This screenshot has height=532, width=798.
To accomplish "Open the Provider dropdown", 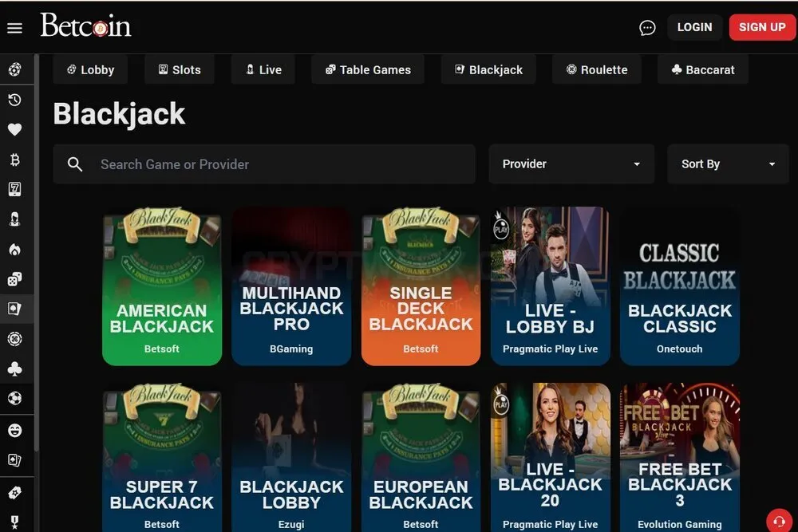I will [x=571, y=164].
